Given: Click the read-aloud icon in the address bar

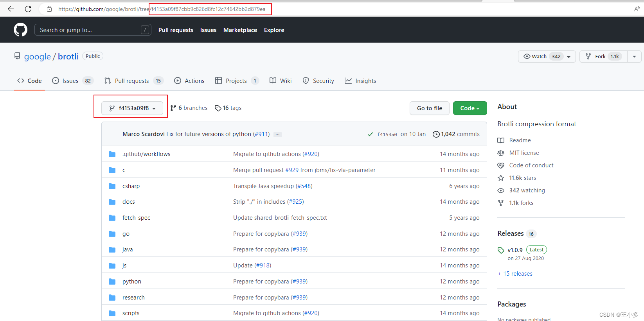Looking at the screenshot, I should coord(637,9).
